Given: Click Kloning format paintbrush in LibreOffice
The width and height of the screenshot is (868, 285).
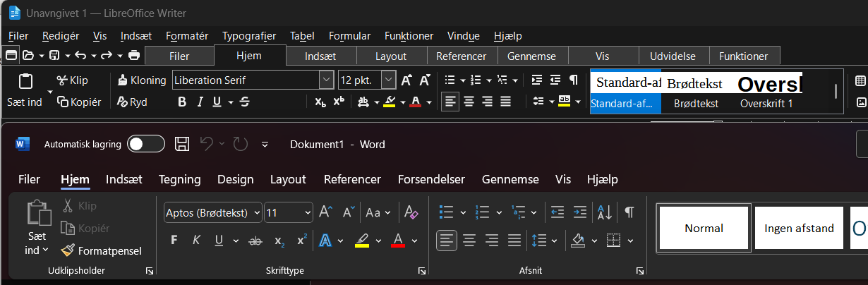Looking at the screenshot, I should [x=142, y=80].
